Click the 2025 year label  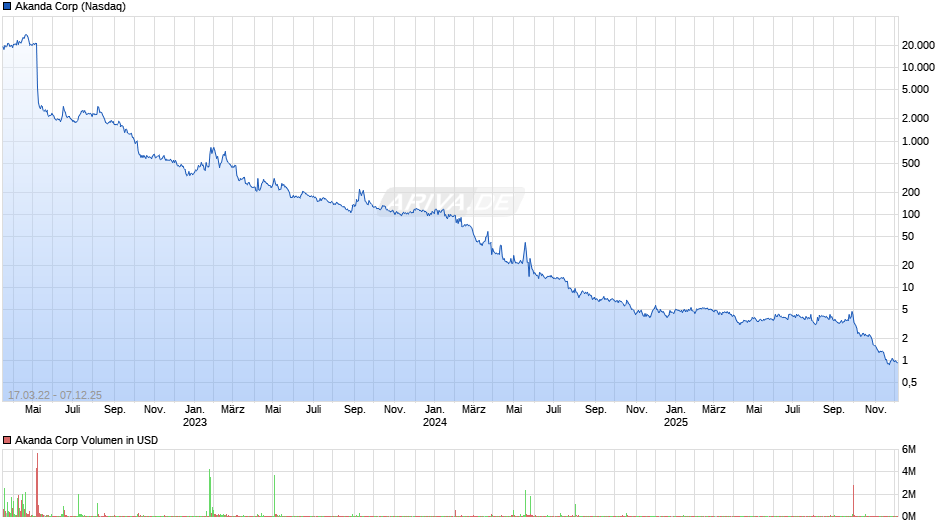pos(676,422)
